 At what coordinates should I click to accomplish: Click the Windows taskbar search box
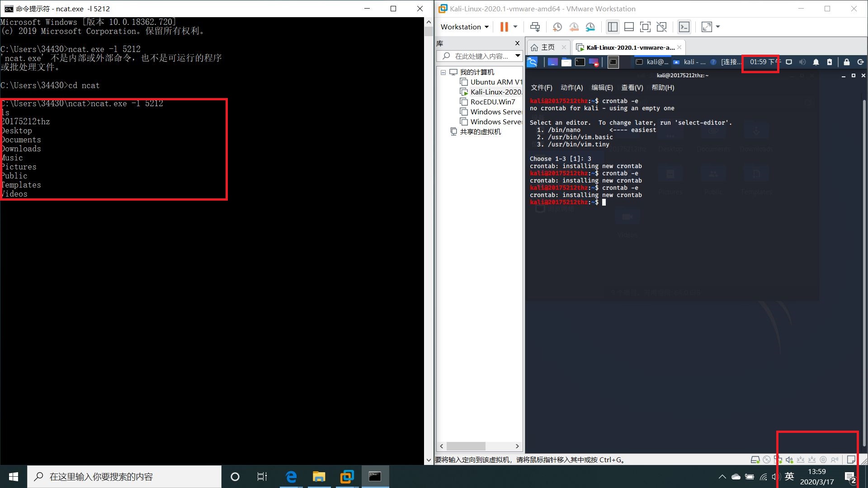[x=124, y=477]
